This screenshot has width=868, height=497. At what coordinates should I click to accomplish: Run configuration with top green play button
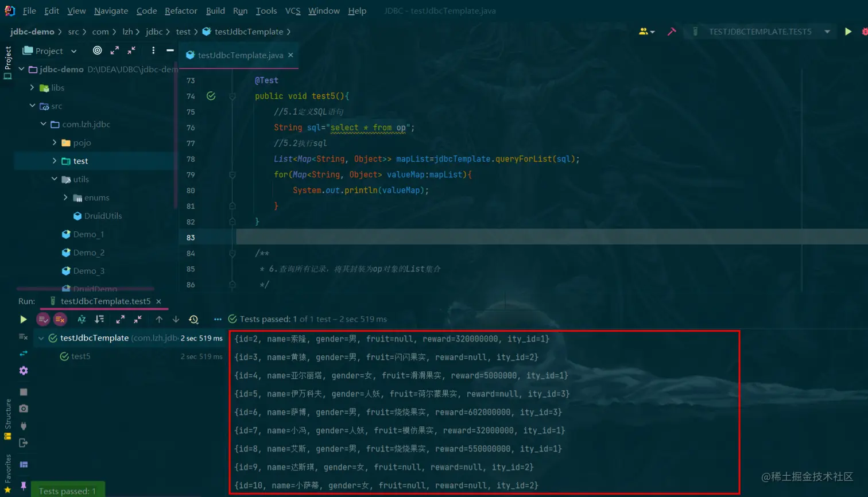(x=848, y=32)
